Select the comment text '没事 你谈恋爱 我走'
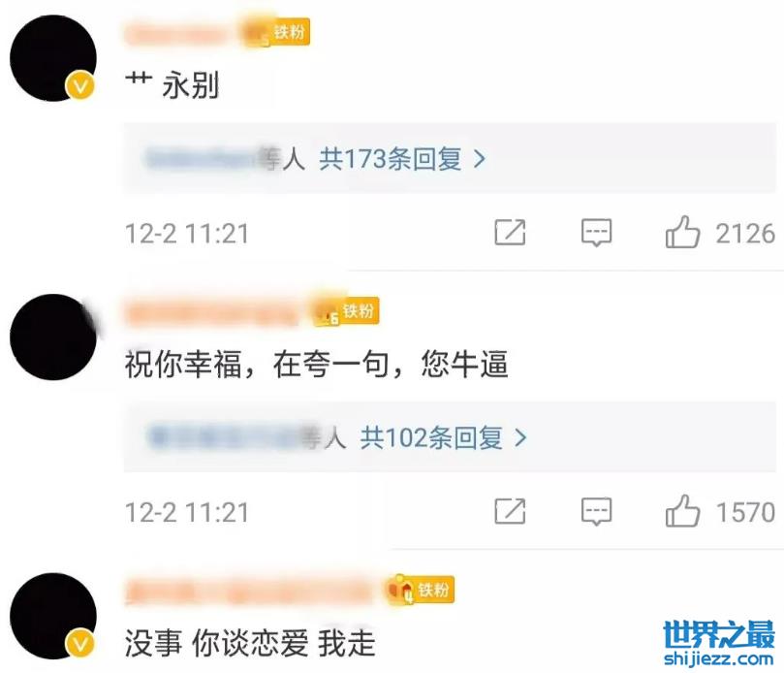784x673 pixels. click(x=250, y=643)
